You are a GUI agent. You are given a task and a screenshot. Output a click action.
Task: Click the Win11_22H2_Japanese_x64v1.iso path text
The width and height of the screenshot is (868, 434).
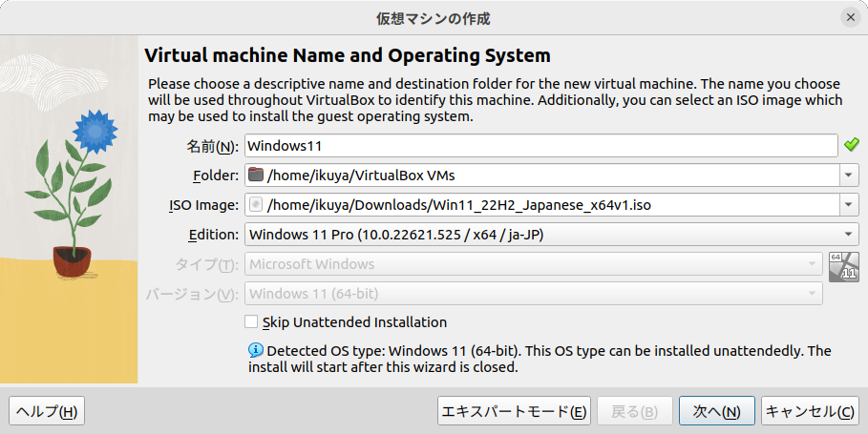pos(459,205)
